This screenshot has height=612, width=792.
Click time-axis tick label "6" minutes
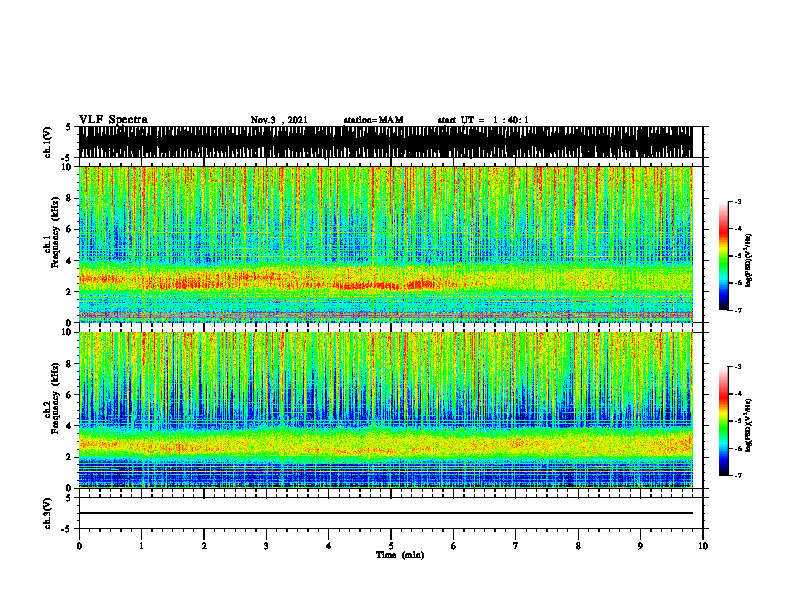454,546
